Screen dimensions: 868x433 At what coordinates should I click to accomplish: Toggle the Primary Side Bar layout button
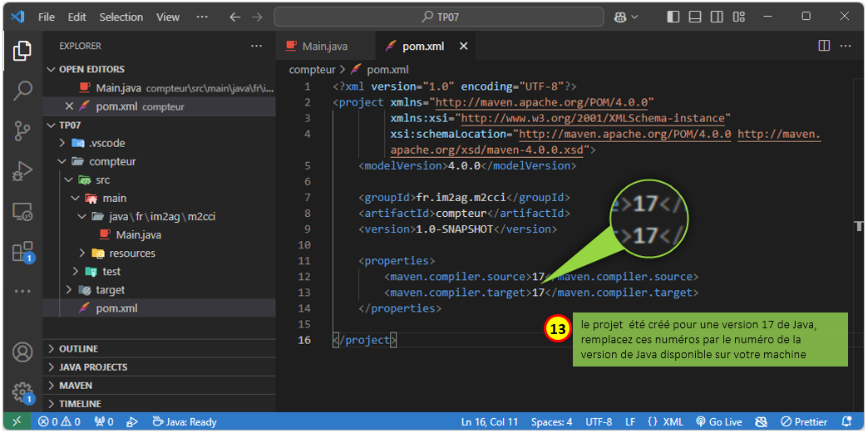(673, 17)
